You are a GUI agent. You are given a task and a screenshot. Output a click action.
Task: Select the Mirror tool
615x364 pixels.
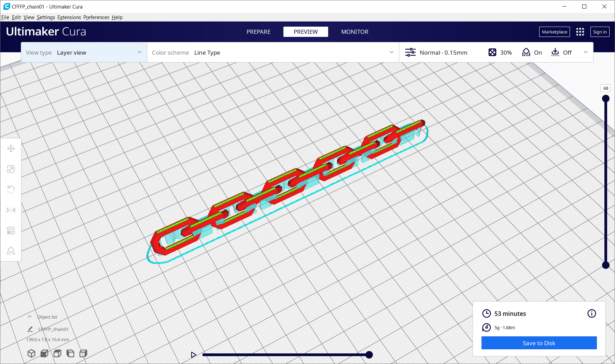tap(11, 210)
